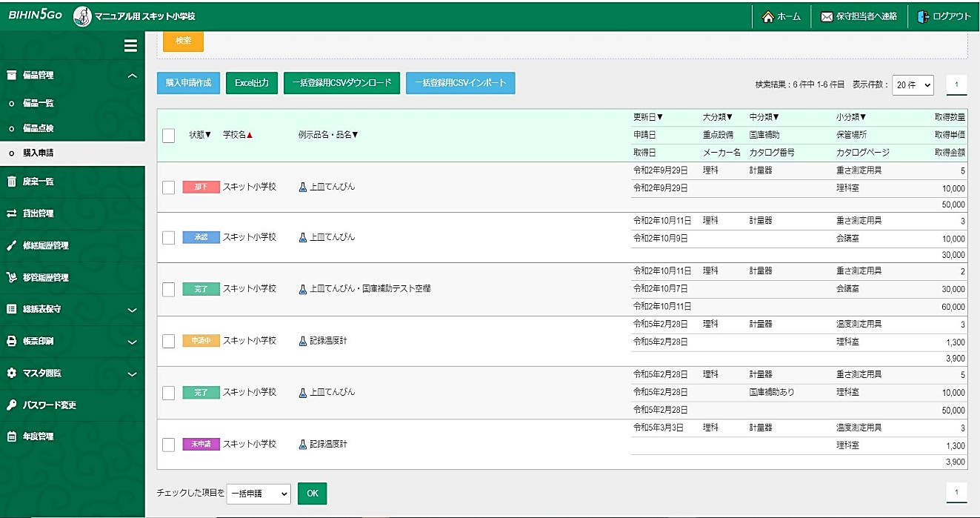Click the logout door icon
This screenshot has height=518, width=980.
point(923,16)
